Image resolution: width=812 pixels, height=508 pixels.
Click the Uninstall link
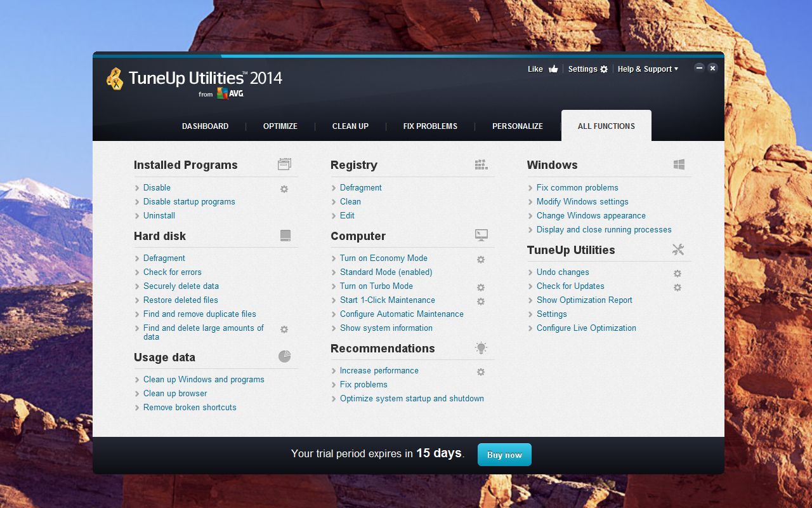coord(159,215)
